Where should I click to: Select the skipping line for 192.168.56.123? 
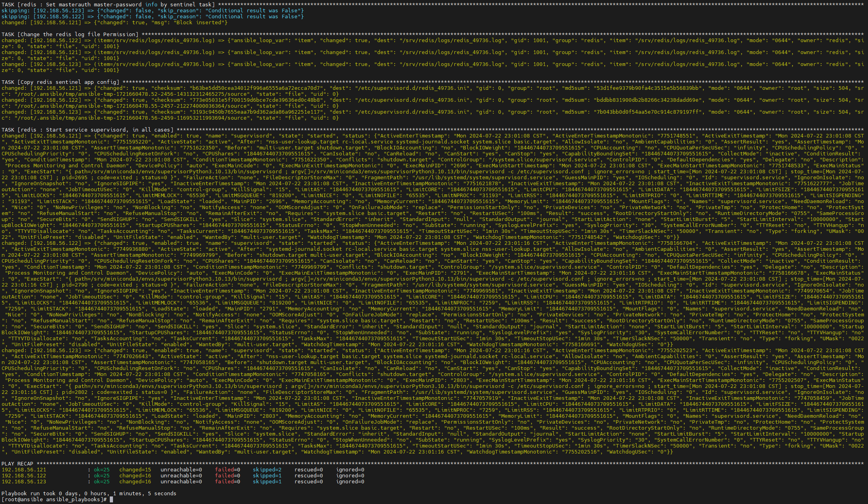(x=153, y=11)
